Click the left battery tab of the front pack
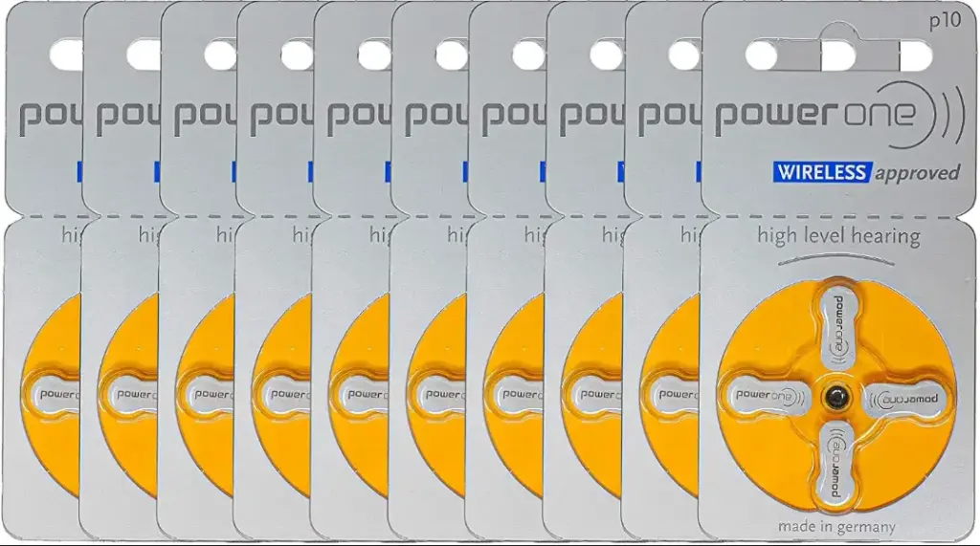Image resolution: width=980 pixels, height=546 pixels. [x=768, y=396]
